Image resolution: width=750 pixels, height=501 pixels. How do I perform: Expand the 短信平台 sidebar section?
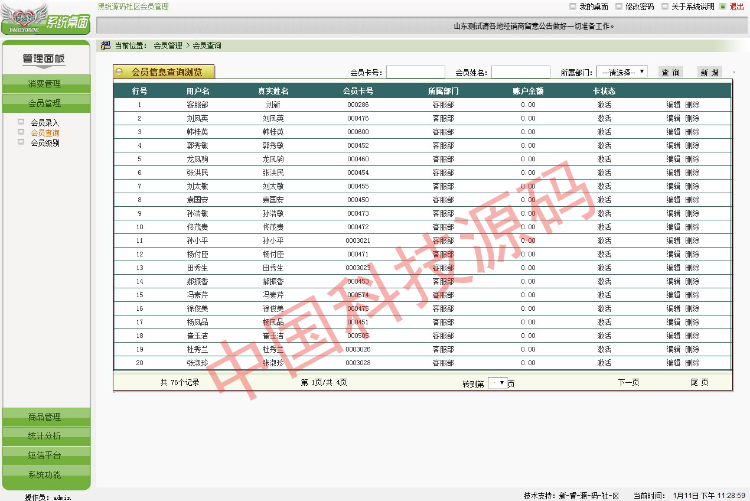(x=46, y=455)
